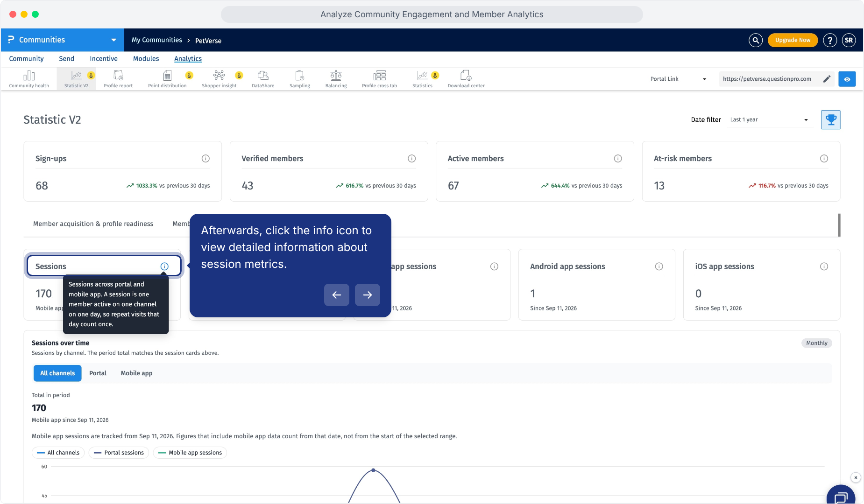Go back to previous tutorial step arrow
Viewport: 864px width, 504px height.
pos(337,295)
